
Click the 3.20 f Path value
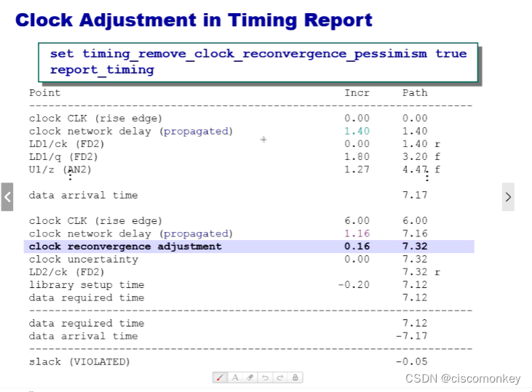point(421,156)
